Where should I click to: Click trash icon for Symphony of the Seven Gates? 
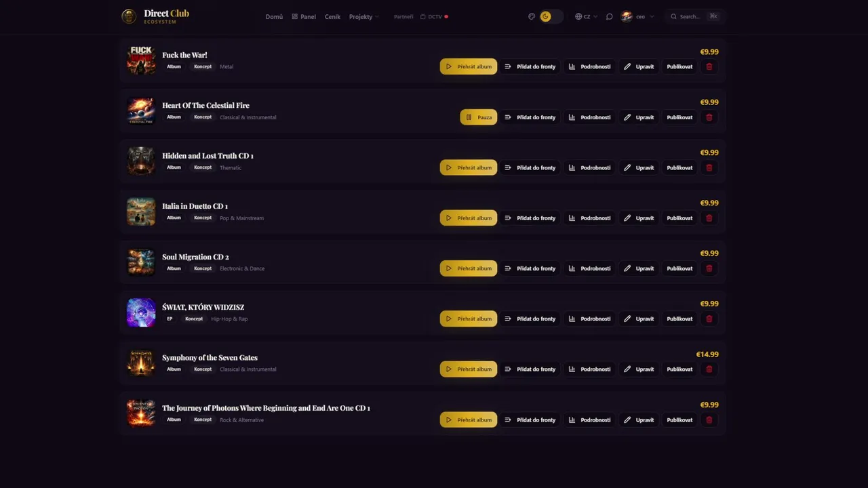(x=709, y=369)
